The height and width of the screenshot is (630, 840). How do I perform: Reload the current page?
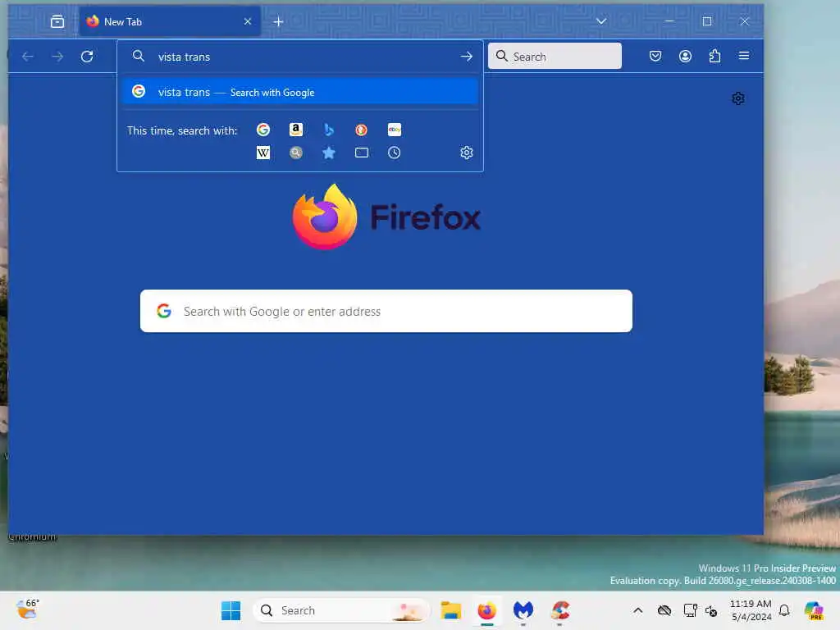tap(87, 57)
